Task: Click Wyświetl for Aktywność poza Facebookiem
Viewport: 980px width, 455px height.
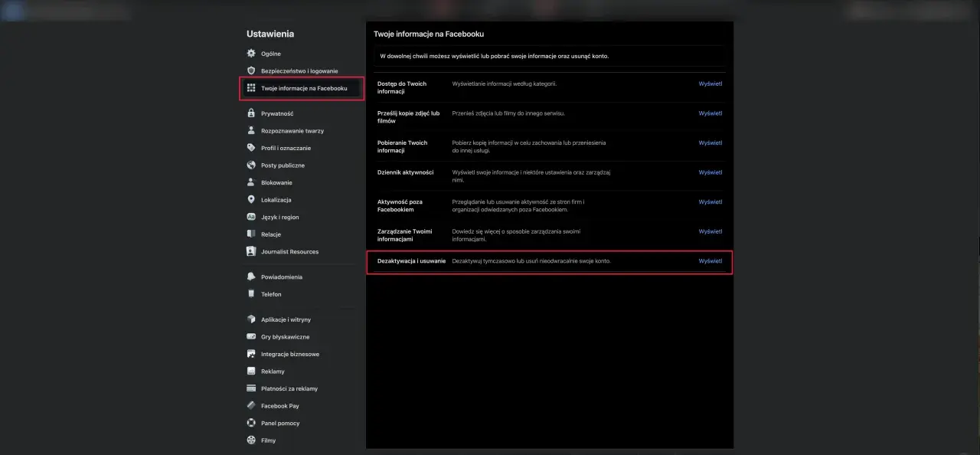Action: pos(710,202)
